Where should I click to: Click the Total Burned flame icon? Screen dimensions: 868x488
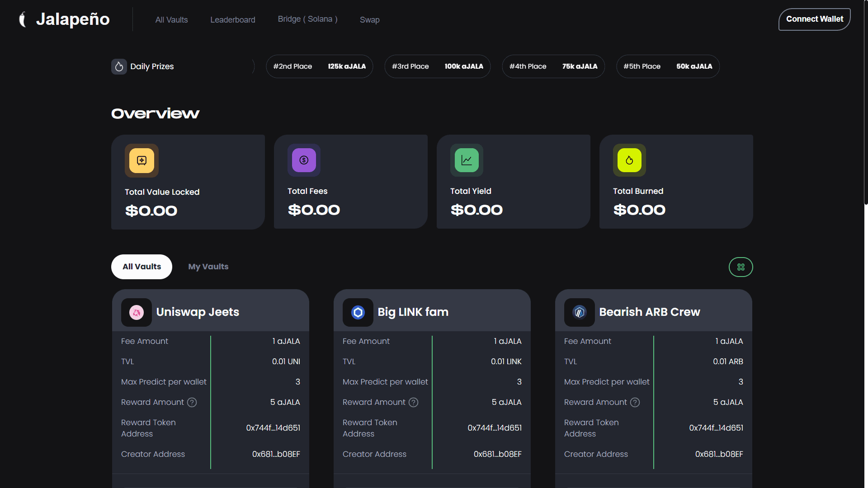629,160
